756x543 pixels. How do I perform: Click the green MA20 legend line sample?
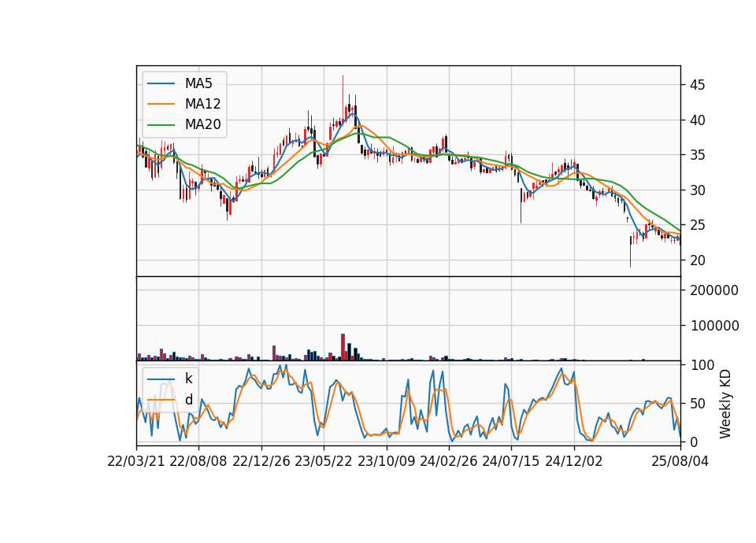161,125
